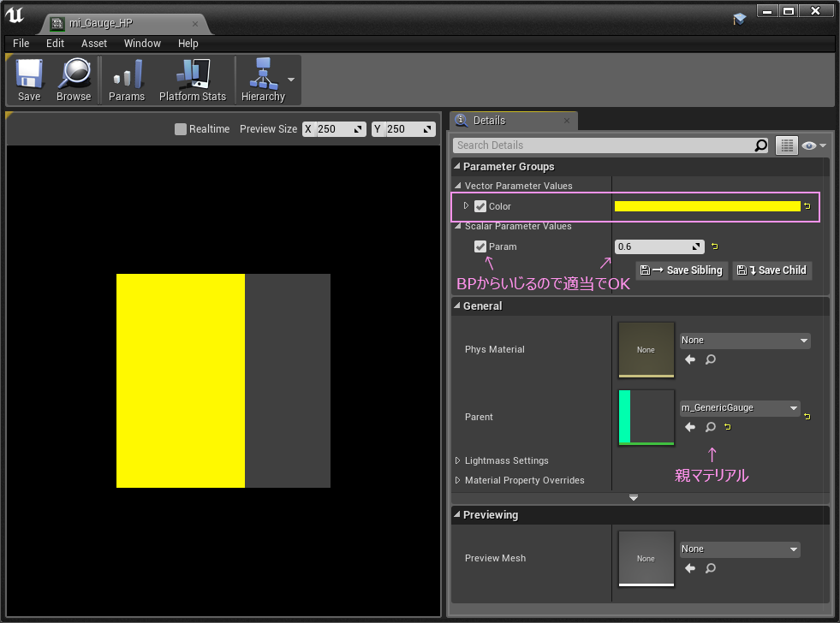Click the Preview Mesh thumbnail
The image size is (840, 623).
(x=646, y=558)
